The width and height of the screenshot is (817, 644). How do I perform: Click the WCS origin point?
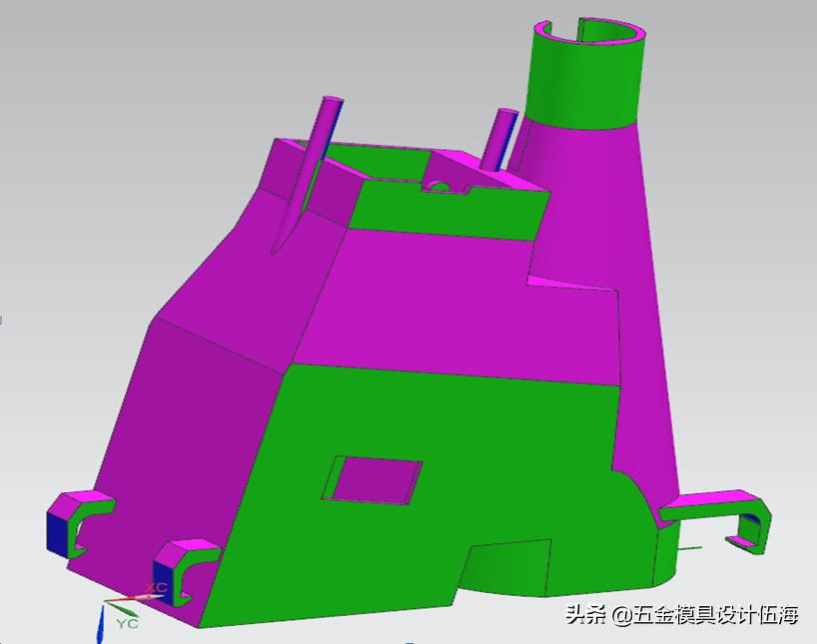click(105, 601)
